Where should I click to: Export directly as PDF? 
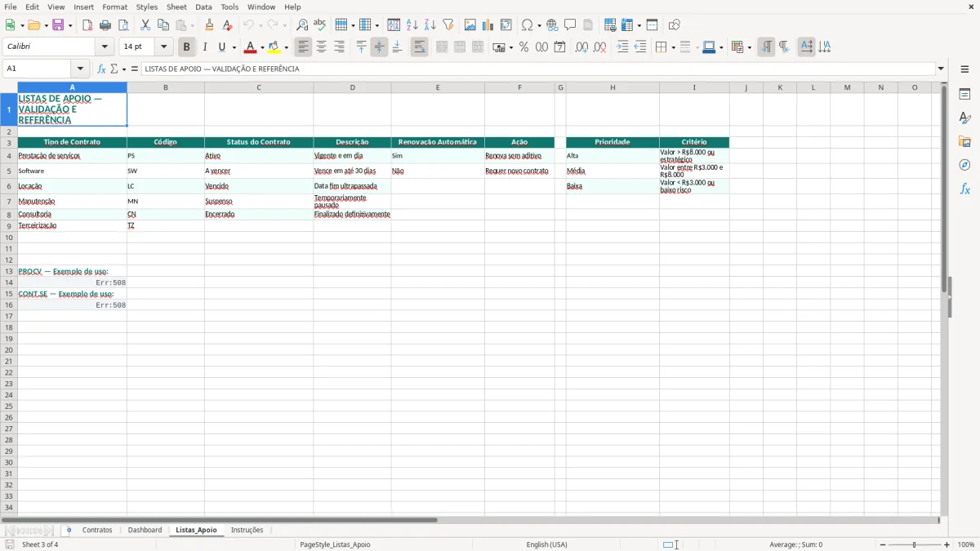click(87, 25)
